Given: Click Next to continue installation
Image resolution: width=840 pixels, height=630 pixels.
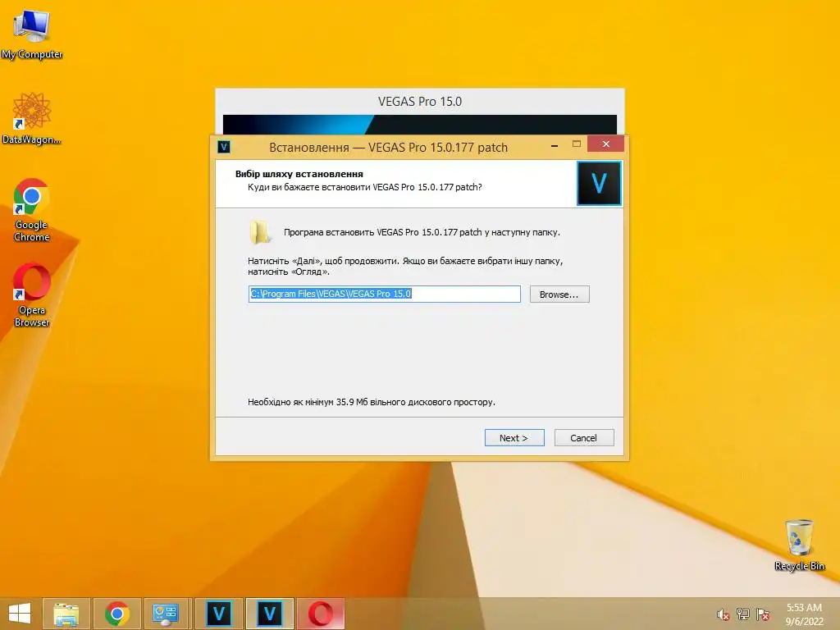Looking at the screenshot, I should click(x=514, y=438).
